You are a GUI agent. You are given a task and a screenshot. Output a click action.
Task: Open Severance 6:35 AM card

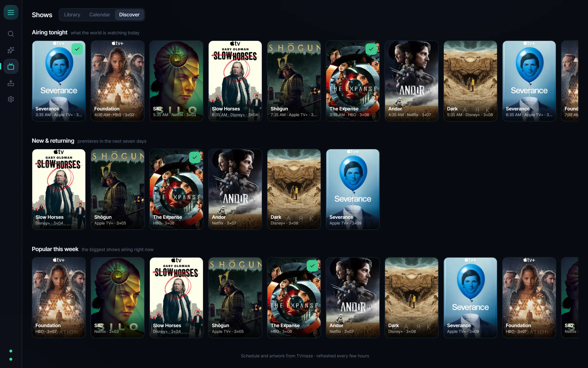(529, 81)
